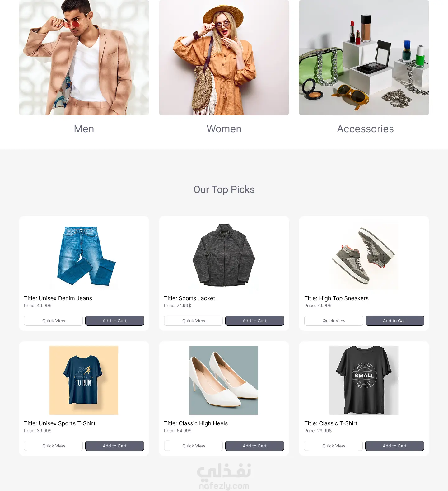Click the Men category label

click(84, 129)
